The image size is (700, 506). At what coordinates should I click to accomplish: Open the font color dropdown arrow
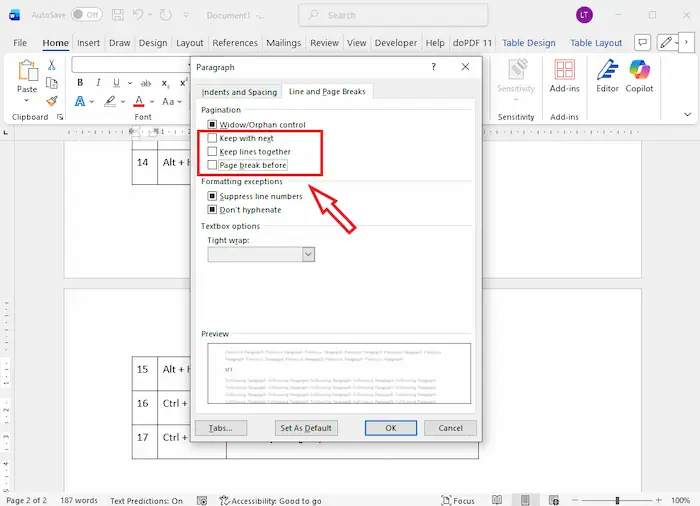[x=152, y=101]
